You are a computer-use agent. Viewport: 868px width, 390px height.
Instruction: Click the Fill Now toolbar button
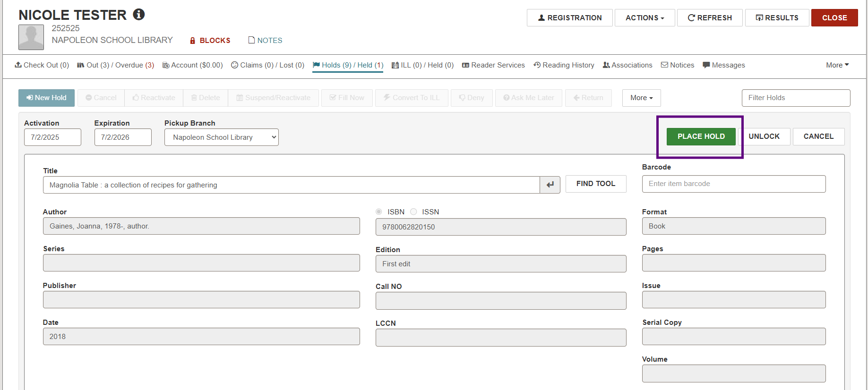(x=347, y=98)
